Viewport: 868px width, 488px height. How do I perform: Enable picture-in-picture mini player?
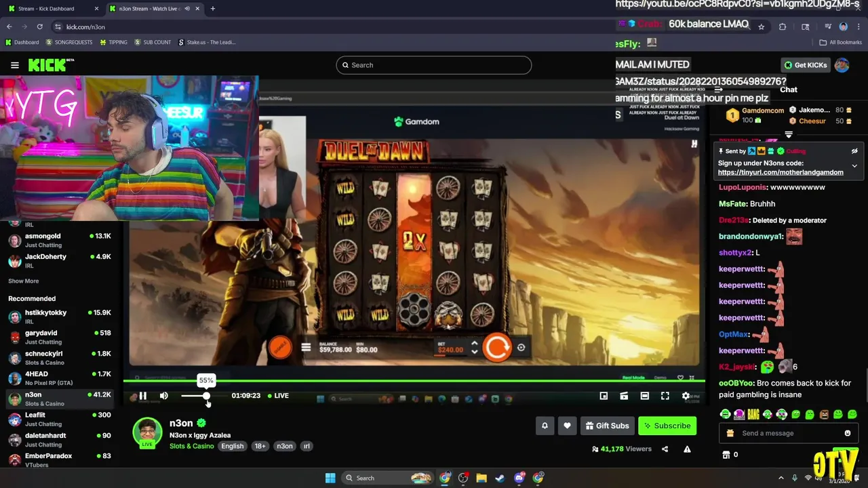tap(604, 396)
